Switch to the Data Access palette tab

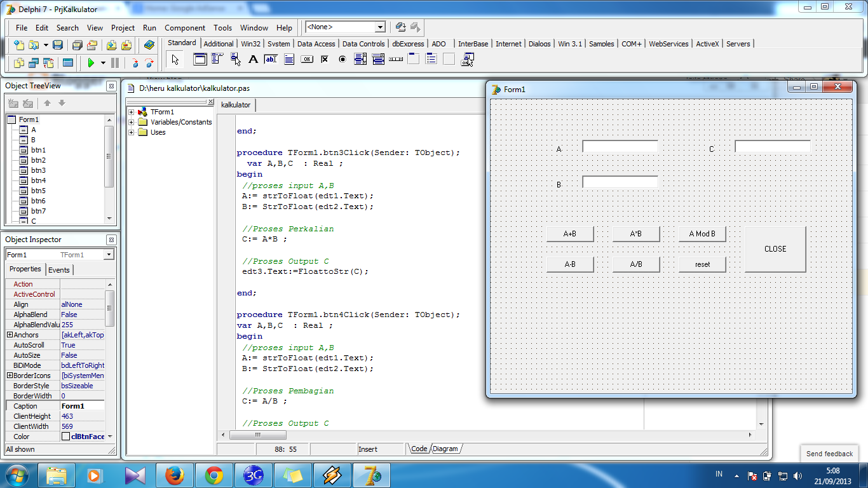(x=316, y=44)
